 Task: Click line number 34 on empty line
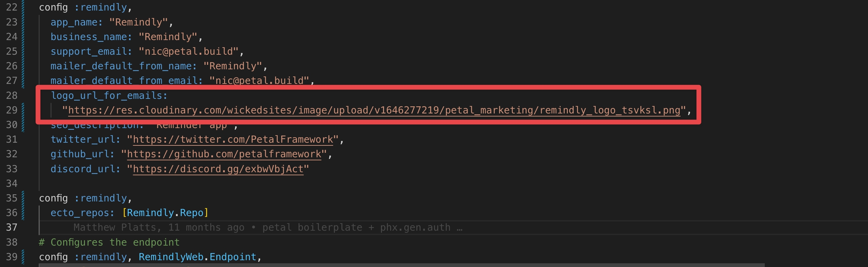pyautogui.click(x=12, y=184)
